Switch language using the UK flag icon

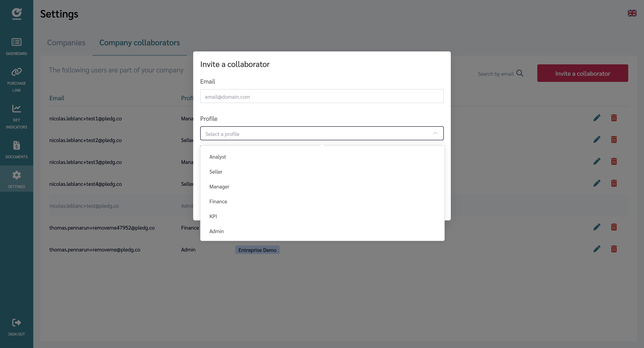point(632,13)
